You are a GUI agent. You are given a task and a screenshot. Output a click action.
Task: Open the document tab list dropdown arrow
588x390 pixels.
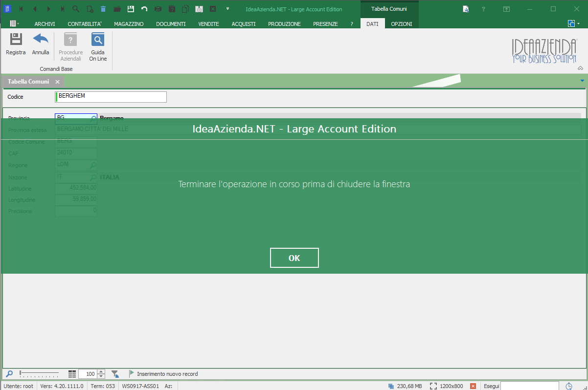tap(582, 80)
